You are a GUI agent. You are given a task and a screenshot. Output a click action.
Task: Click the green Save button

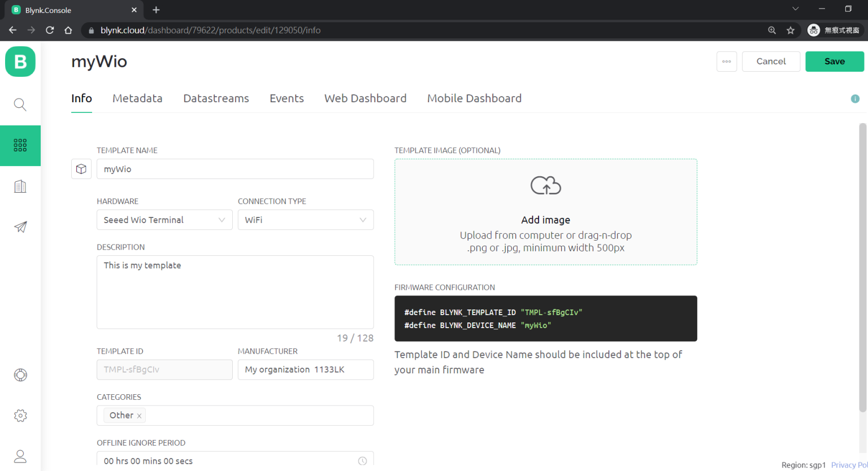coord(835,62)
